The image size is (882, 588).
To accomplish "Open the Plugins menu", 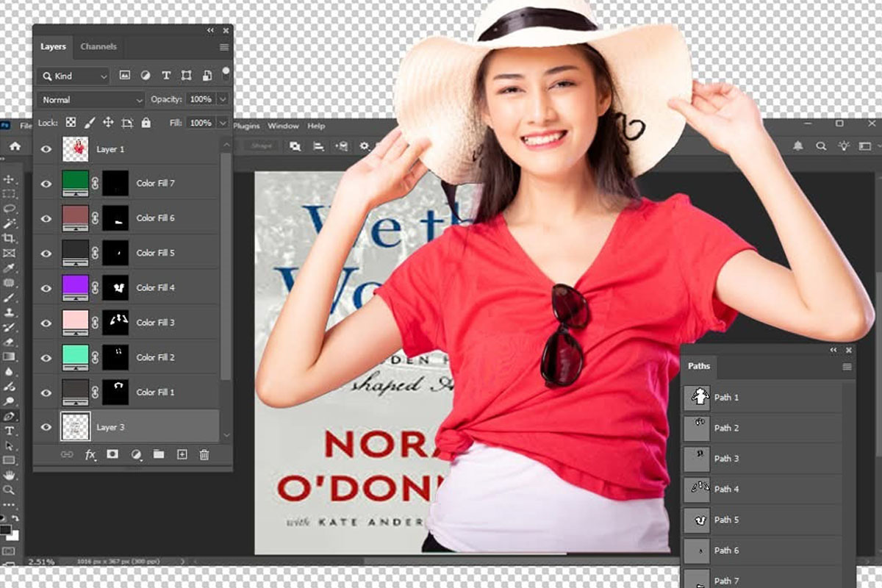I will click(246, 126).
